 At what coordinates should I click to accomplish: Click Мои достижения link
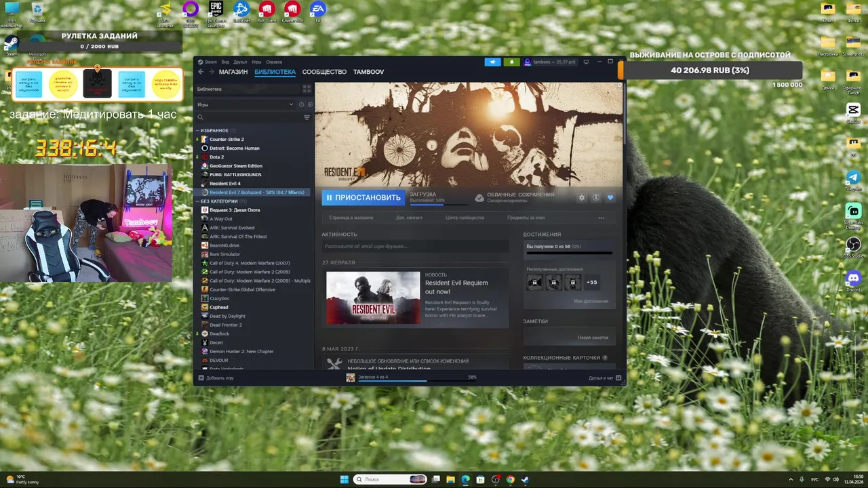(591, 301)
